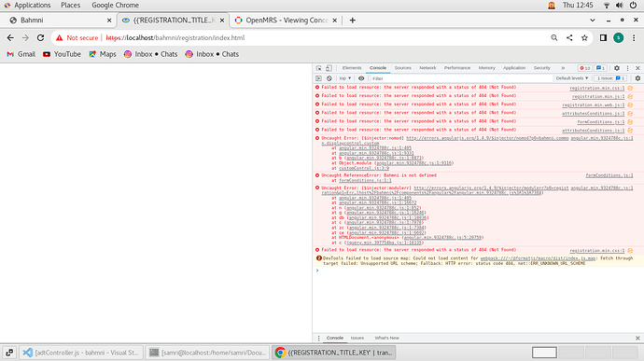Activate the DevTools inspect element picker

(x=318, y=68)
